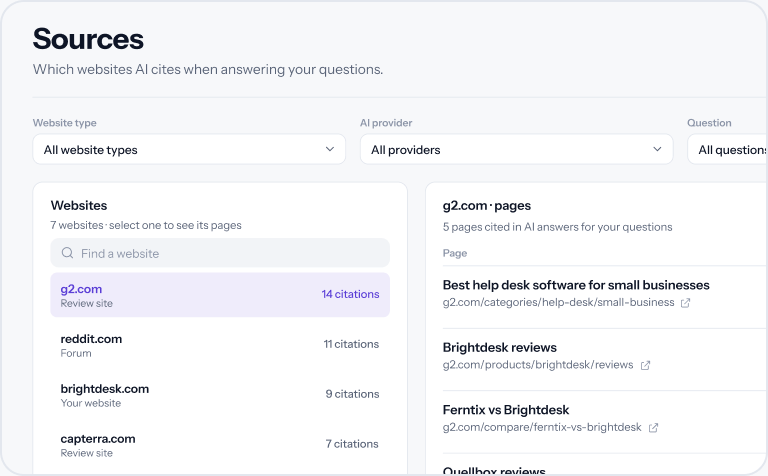Image resolution: width=768 pixels, height=476 pixels.
Task: Open the Brightdesk reviews page title
Action: pos(500,347)
